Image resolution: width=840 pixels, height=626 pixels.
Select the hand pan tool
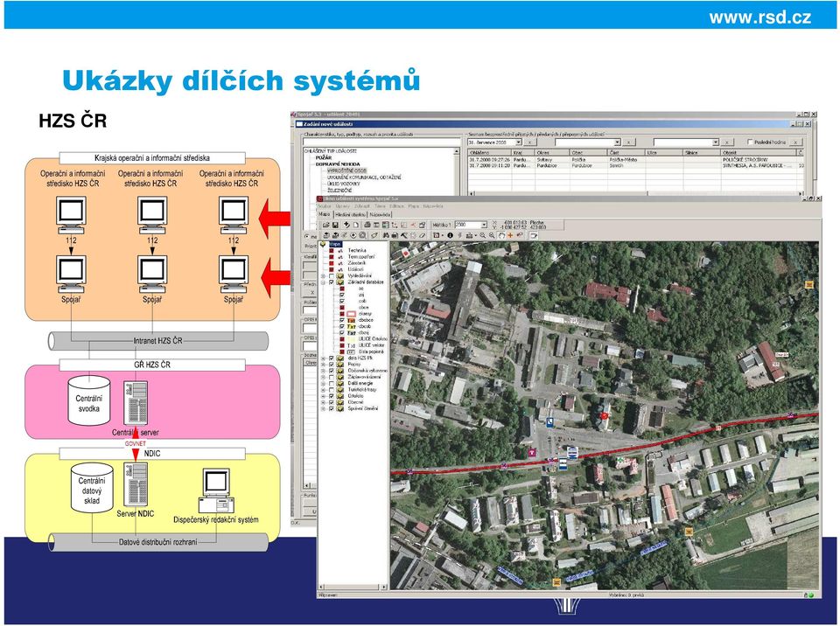(501, 235)
